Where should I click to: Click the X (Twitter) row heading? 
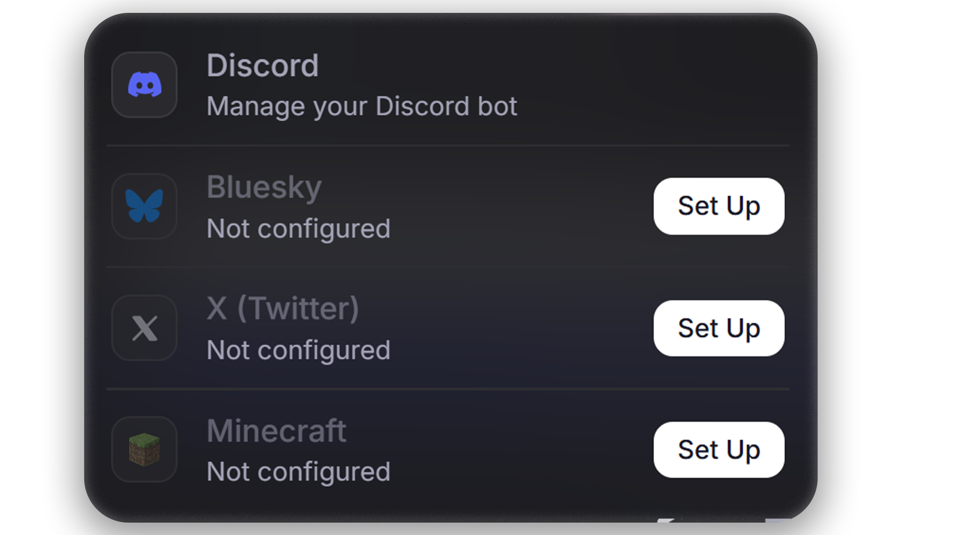283,308
